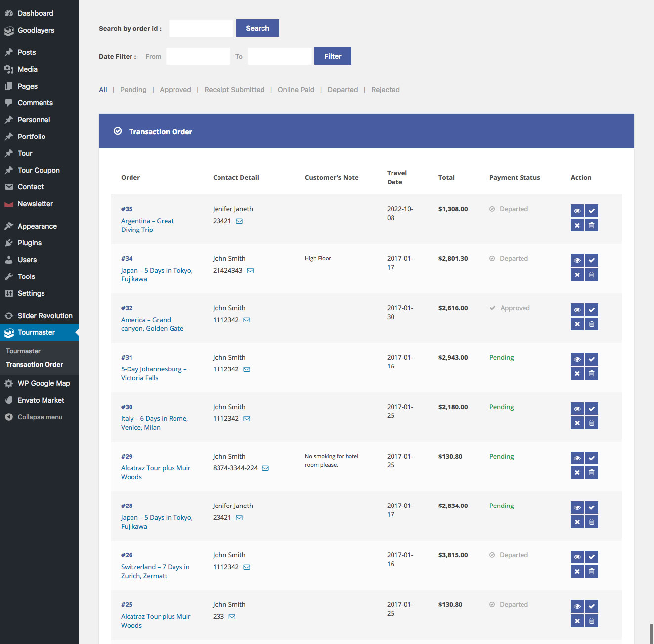
Task: Email John Smith on order #29
Action: coord(265,468)
